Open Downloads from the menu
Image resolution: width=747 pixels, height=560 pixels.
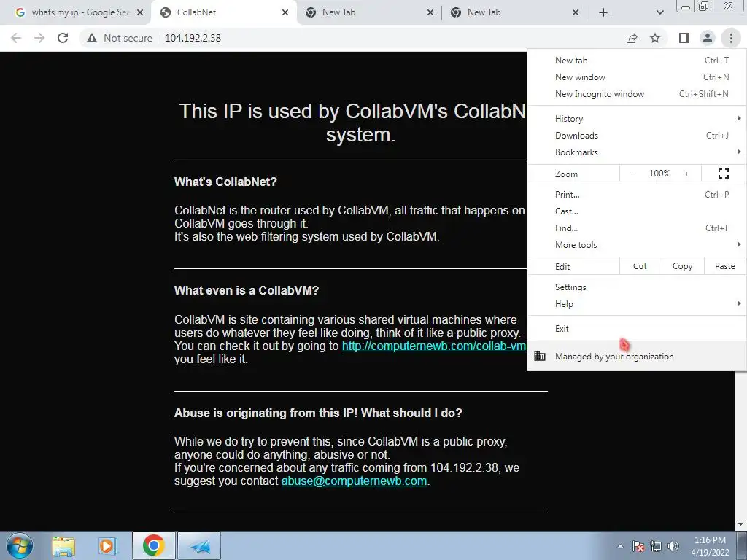pyautogui.click(x=637, y=135)
